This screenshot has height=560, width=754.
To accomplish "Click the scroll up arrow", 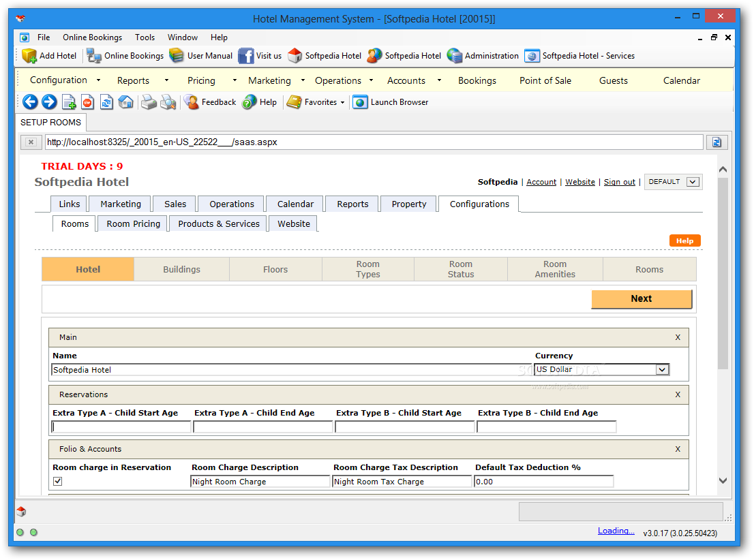I will tap(723, 169).
